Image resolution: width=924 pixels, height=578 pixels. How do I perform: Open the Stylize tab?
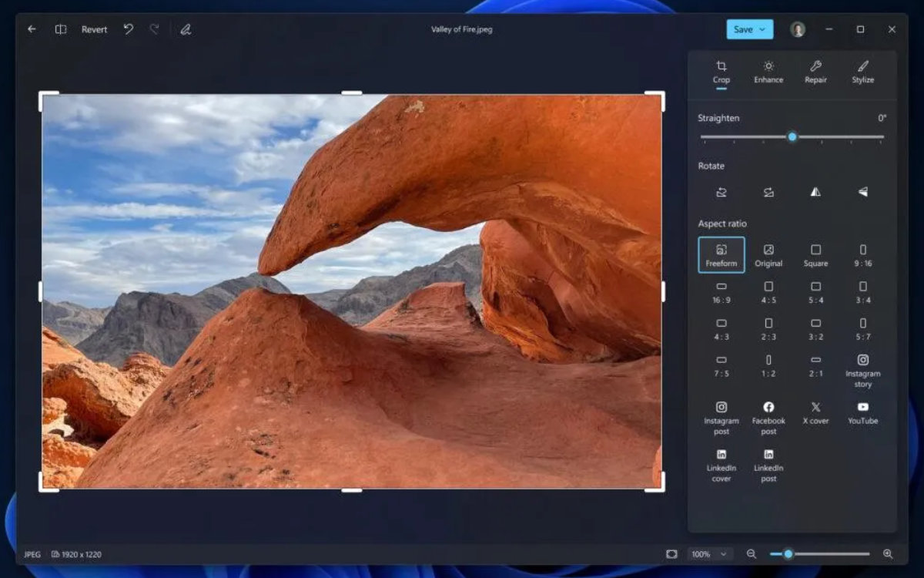(862, 72)
